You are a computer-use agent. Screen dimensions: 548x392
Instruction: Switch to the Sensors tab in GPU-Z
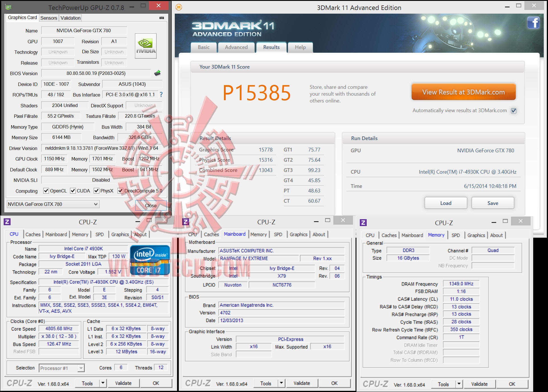tap(49, 18)
